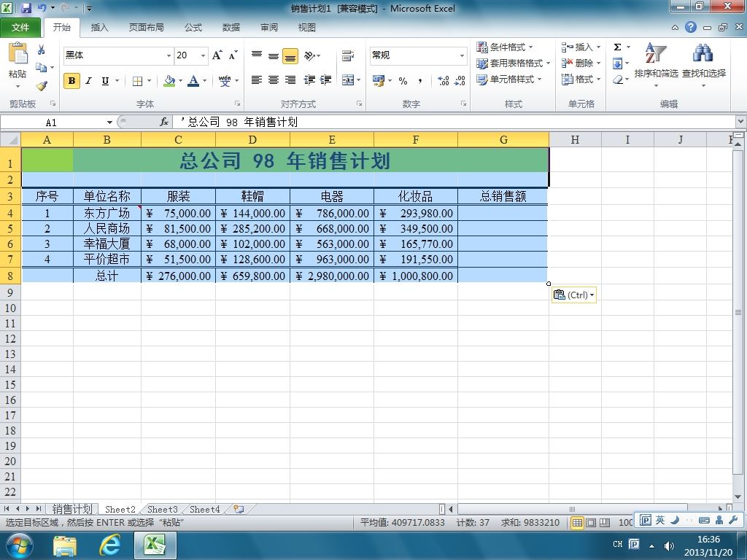Screen dimensions: 747x560
Task: Click Delete cells (删除) button
Action: click(581, 63)
